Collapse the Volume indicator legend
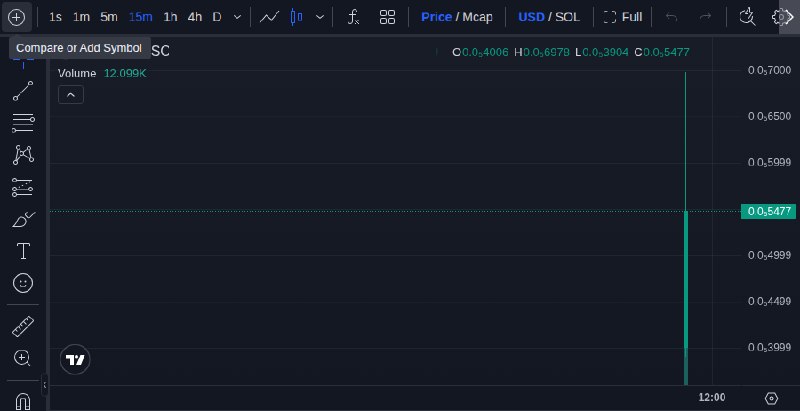This screenshot has width=800, height=411. (71, 95)
